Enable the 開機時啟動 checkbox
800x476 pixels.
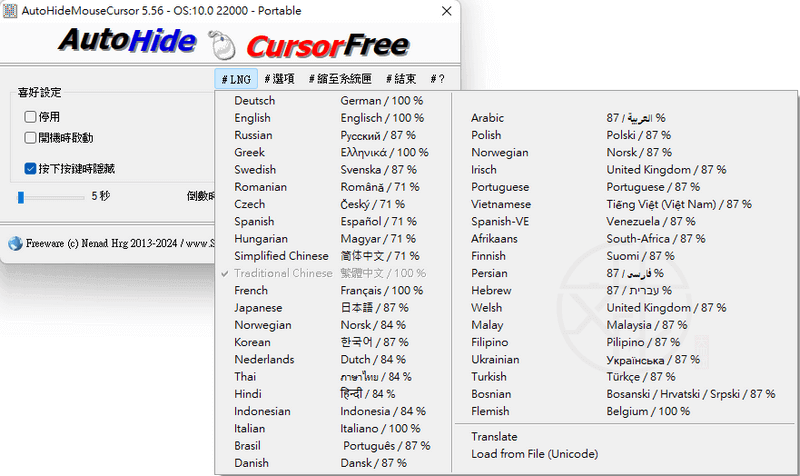pyautogui.click(x=30, y=138)
